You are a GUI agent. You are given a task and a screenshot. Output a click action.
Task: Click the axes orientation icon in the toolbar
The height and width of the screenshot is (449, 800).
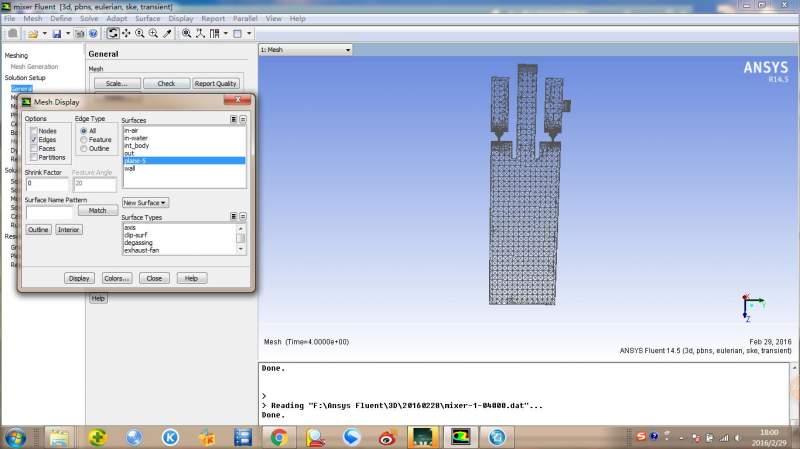coord(200,34)
